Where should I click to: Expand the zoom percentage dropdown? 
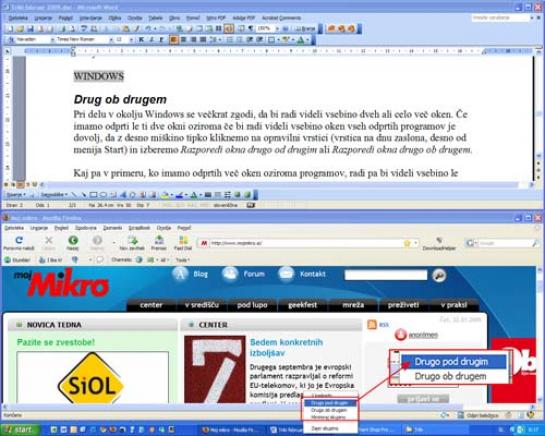click(x=277, y=29)
